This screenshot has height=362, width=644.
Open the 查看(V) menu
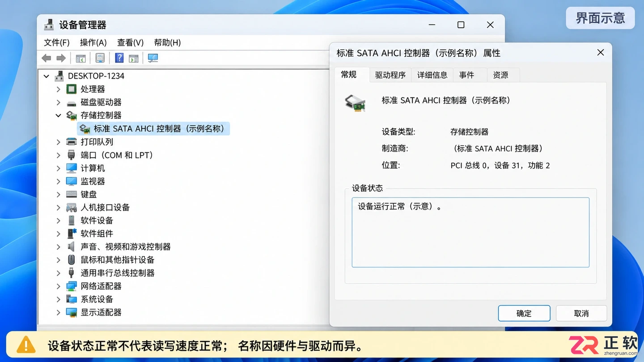tap(130, 42)
